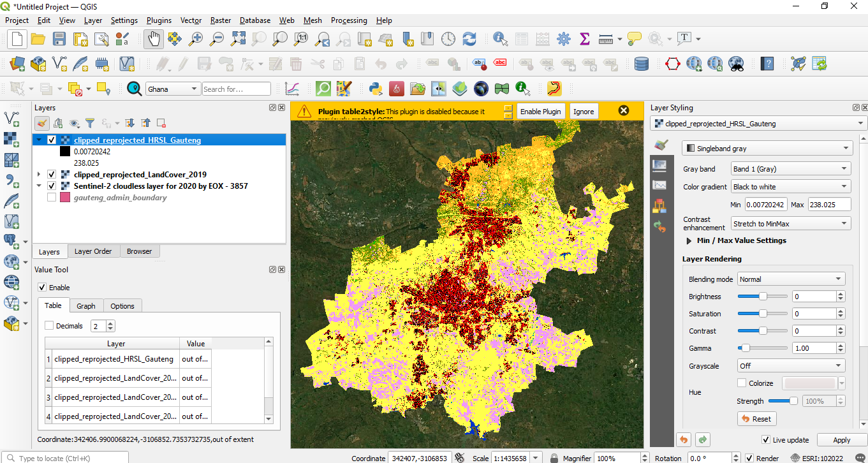This screenshot has width=868, height=463.
Task: Activate the Pan Map hand tool
Action: 153,40
